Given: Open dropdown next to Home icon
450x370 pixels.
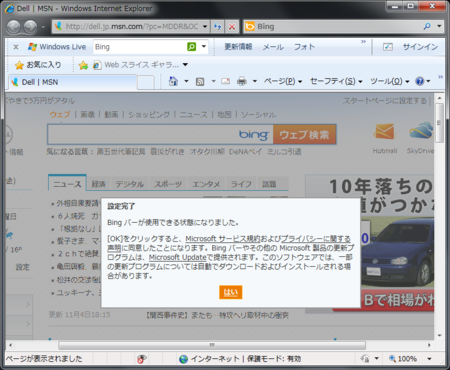Looking at the screenshot, I should 186,81.
